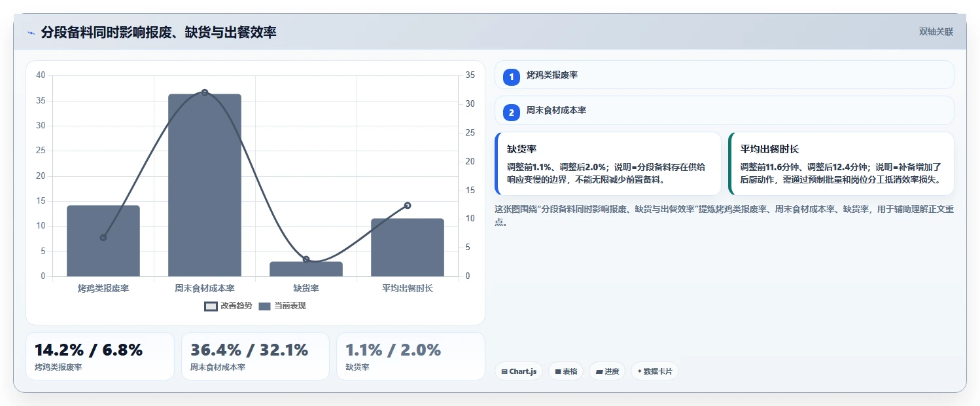Click the trend line point over 缺货率

[x=306, y=260]
